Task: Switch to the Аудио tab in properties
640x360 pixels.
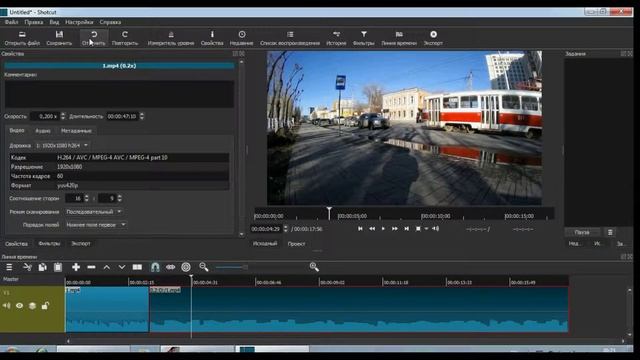Action: click(43, 131)
